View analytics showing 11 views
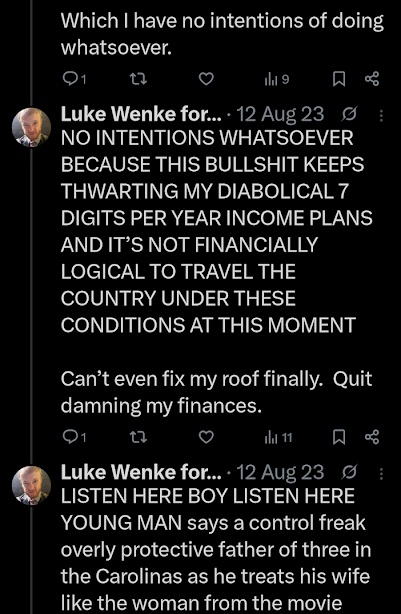This screenshot has width=401, height=614. pos(278,437)
